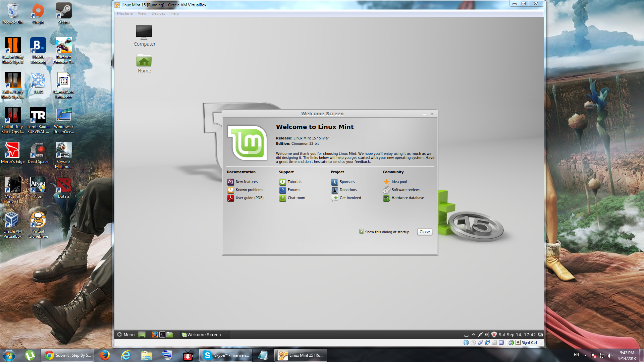Uncheck 'Show this dialog at startup'
Image resolution: width=644 pixels, height=362 pixels.
tap(361, 232)
